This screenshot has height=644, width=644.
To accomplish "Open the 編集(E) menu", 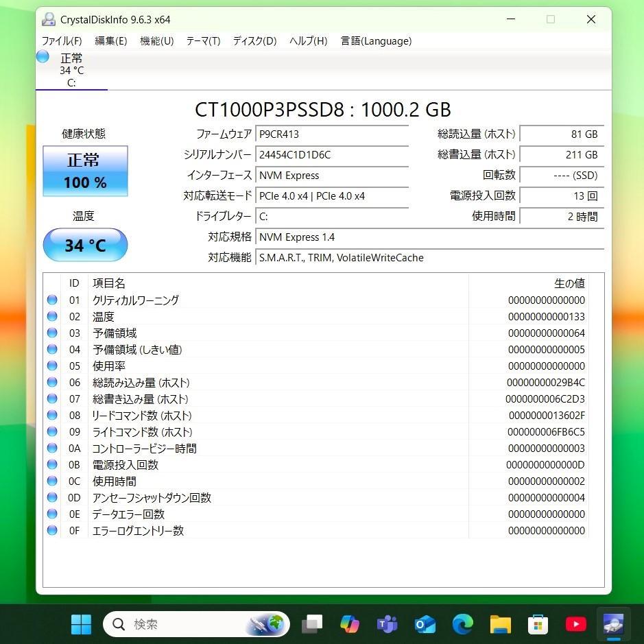I will point(111,41).
